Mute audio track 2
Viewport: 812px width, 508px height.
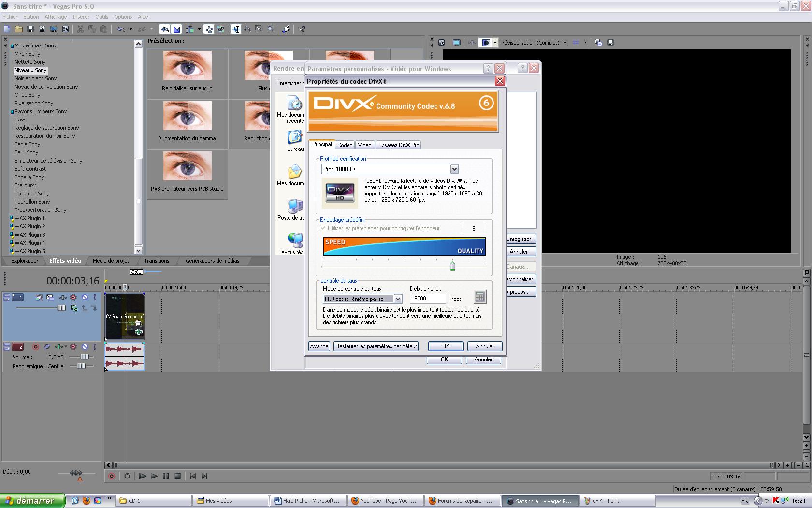[85, 346]
